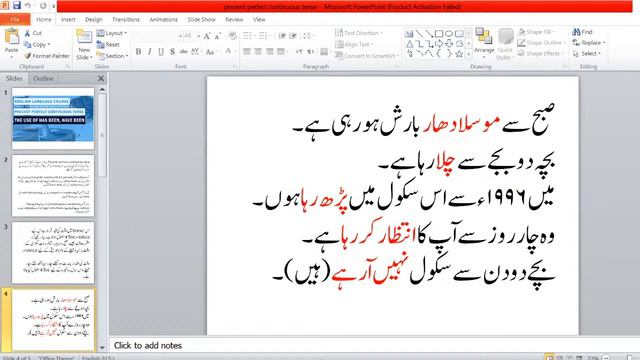Toggle Bold formatting
This screenshot has height=360, width=640.
pos(138,52)
